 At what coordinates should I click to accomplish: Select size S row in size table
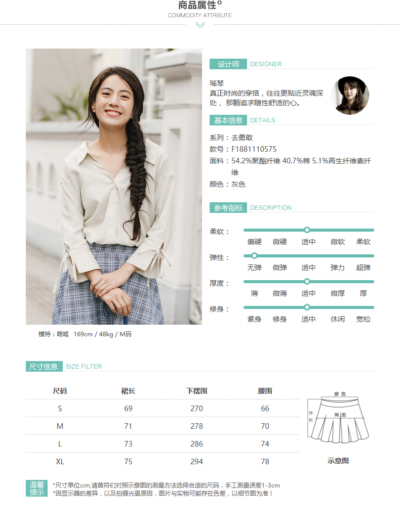click(x=163, y=409)
